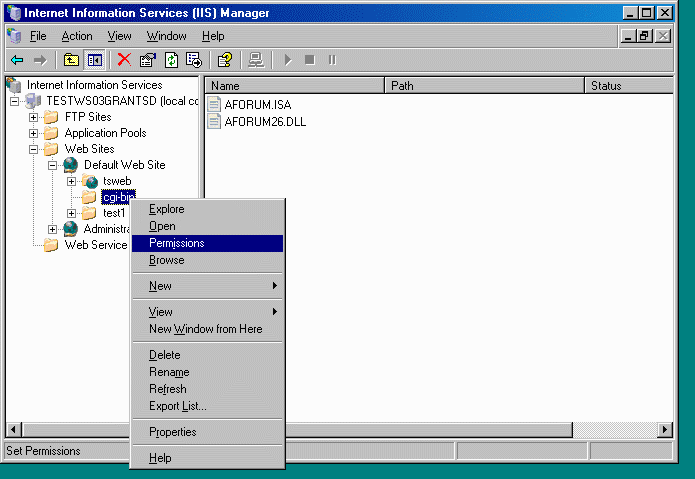Screen dimensions: 695x479
Task: Click the Default Web Site globe icon
Action: 70,165
